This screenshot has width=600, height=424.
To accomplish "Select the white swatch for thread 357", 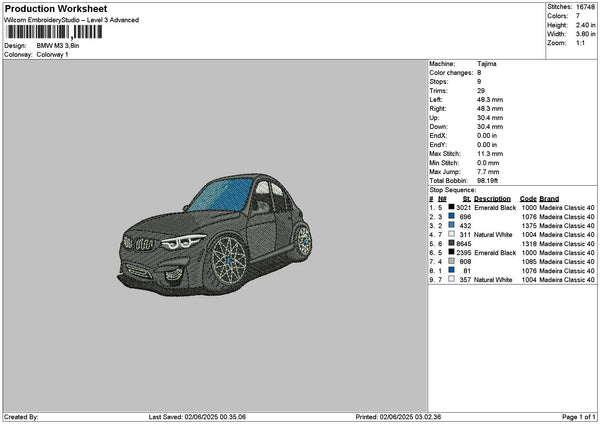I will (x=452, y=280).
